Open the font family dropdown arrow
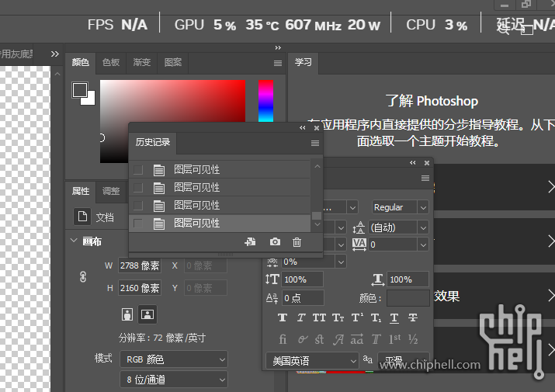555x392 pixels. point(352,207)
